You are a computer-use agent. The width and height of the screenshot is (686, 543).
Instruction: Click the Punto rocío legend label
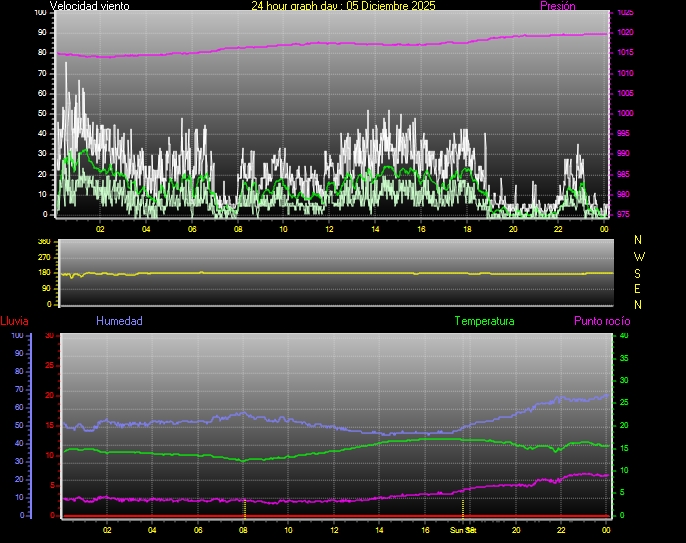[x=601, y=321]
